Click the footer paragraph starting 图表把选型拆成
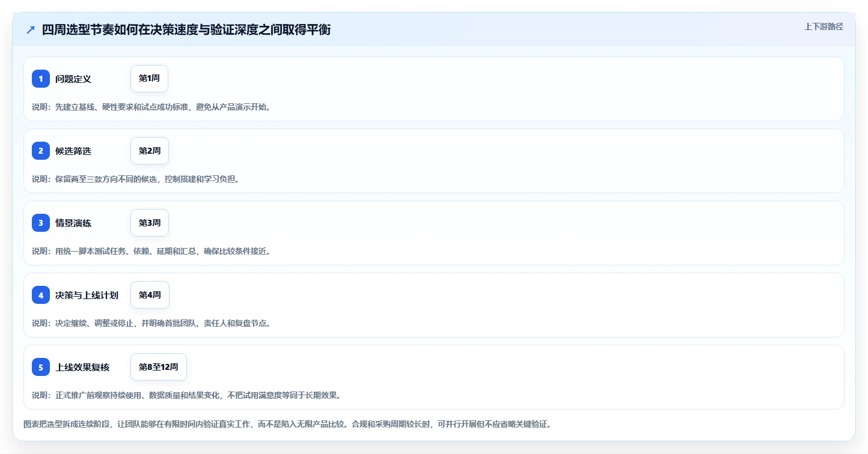The width and height of the screenshot is (868, 454). coord(287,424)
